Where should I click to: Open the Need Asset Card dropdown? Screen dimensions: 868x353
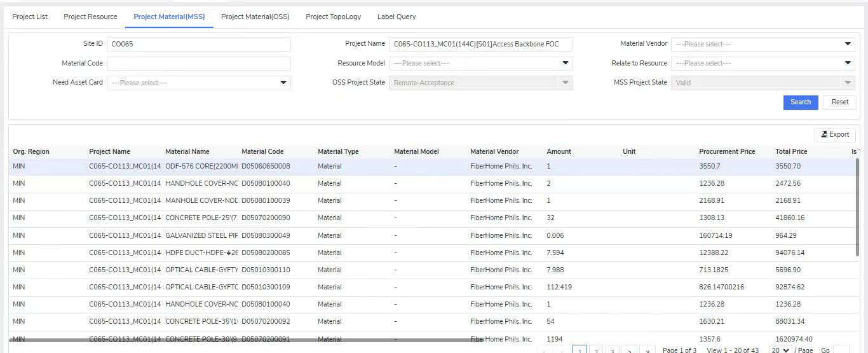pyautogui.click(x=199, y=83)
